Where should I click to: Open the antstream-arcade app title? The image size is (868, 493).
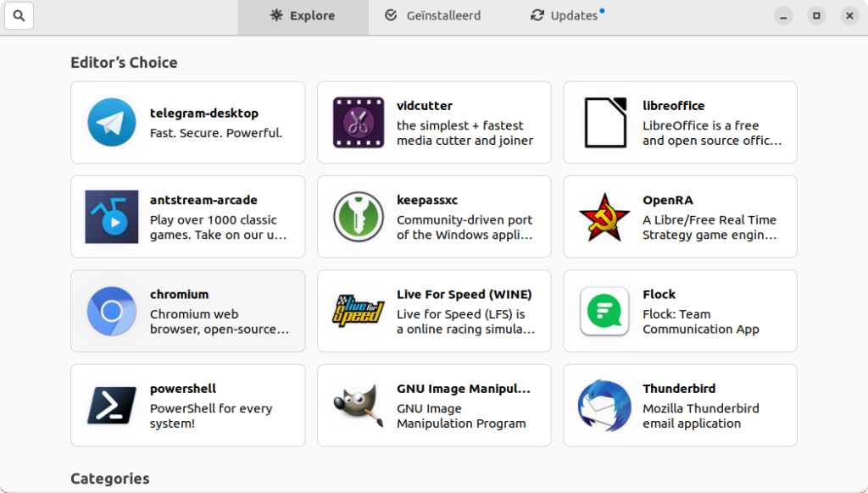203,200
